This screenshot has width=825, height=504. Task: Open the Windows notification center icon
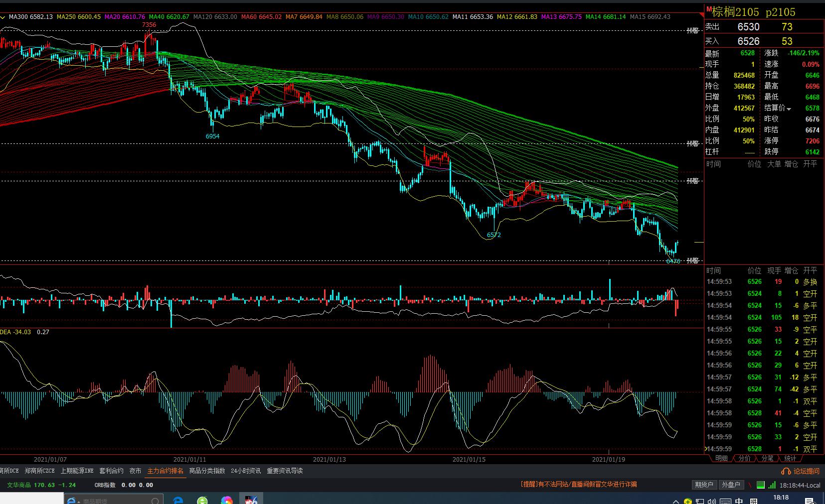point(810,501)
